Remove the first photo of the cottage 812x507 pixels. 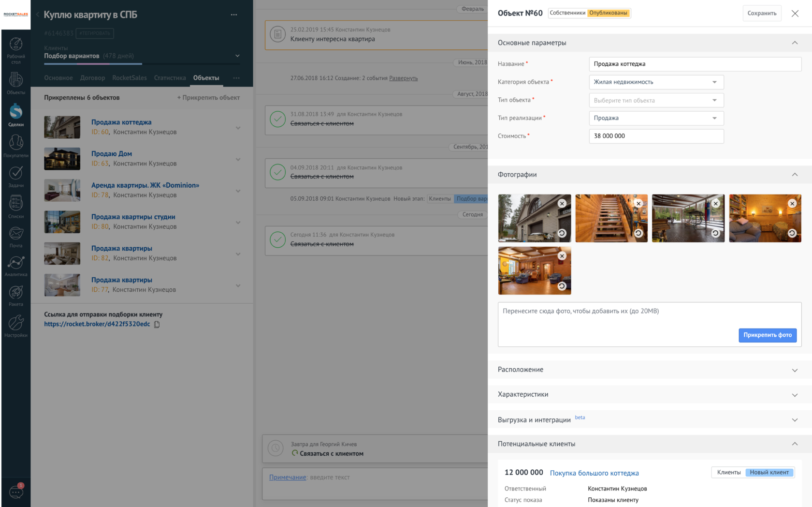tap(562, 204)
